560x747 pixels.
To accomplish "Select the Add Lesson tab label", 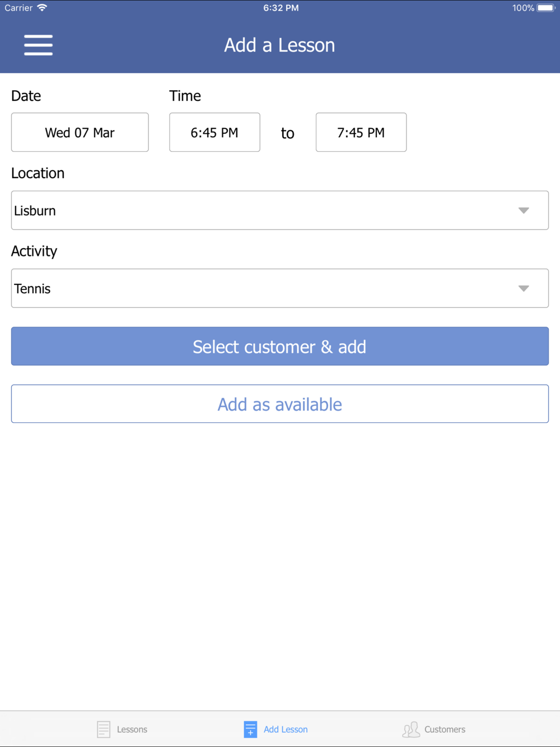I will pos(286,730).
